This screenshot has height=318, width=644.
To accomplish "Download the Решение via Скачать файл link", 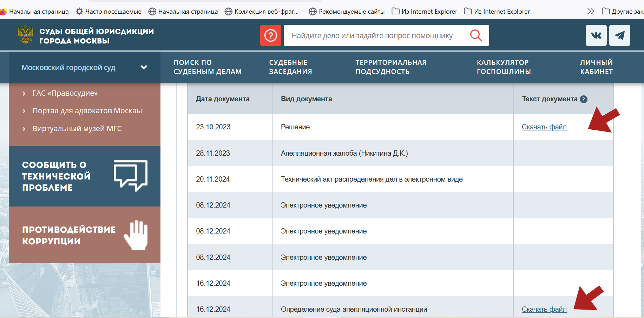I will point(544,127).
